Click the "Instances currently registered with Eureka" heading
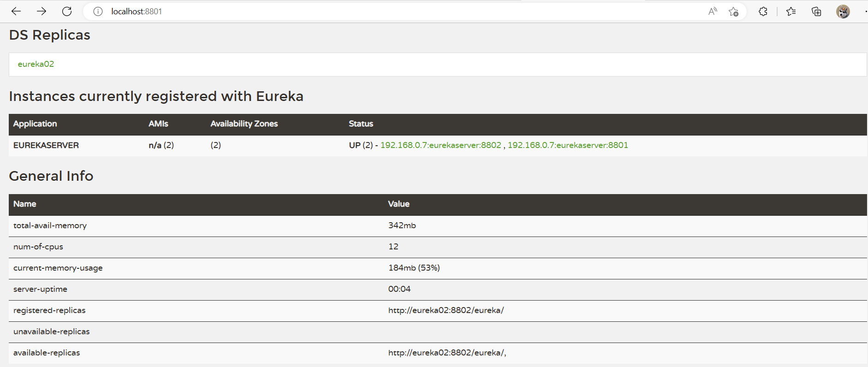Viewport: 868px width, 367px height. pos(156,96)
